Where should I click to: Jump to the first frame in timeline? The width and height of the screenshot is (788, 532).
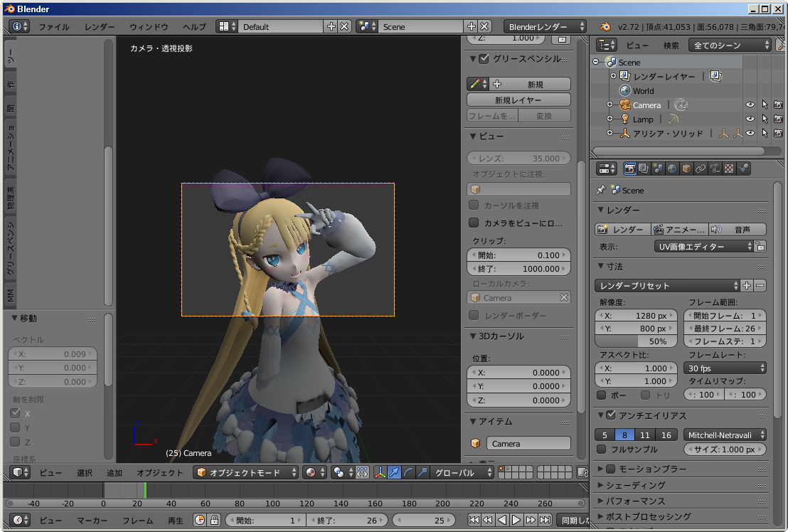coord(474,520)
